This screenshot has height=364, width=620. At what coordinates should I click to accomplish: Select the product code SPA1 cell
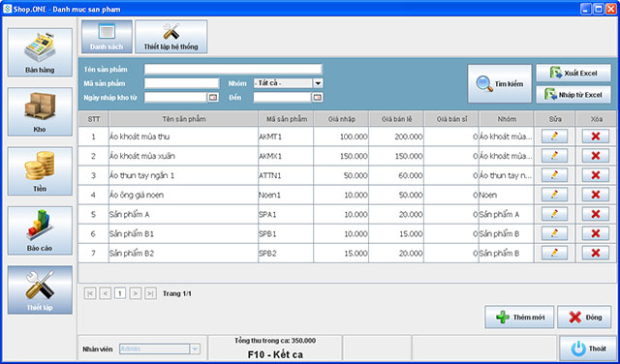click(x=286, y=214)
